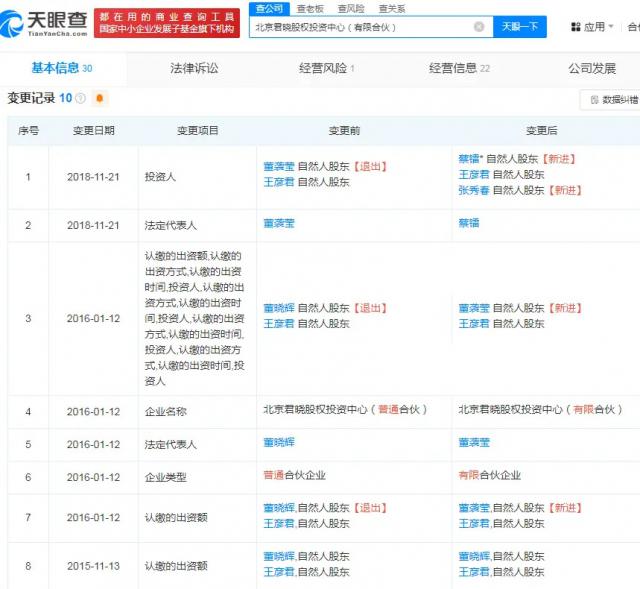Select the 查公司 search tab
Viewport: 640px width, 589px height.
click(268, 8)
